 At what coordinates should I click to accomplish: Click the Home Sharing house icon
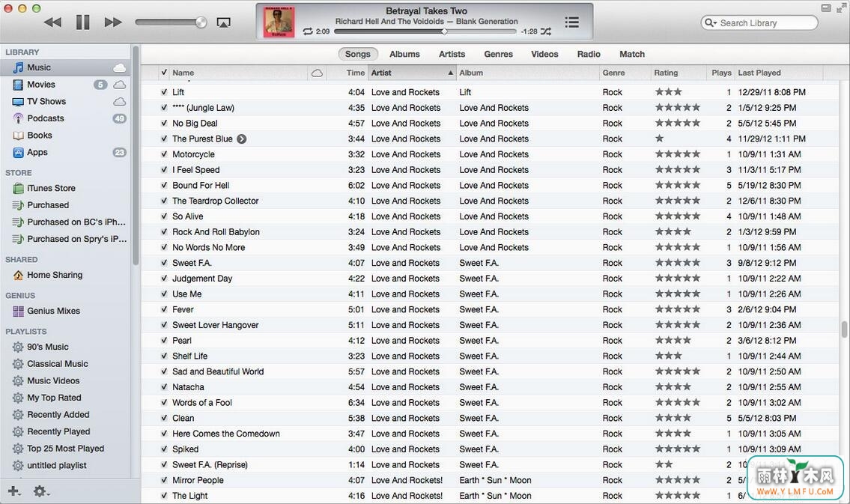18,275
